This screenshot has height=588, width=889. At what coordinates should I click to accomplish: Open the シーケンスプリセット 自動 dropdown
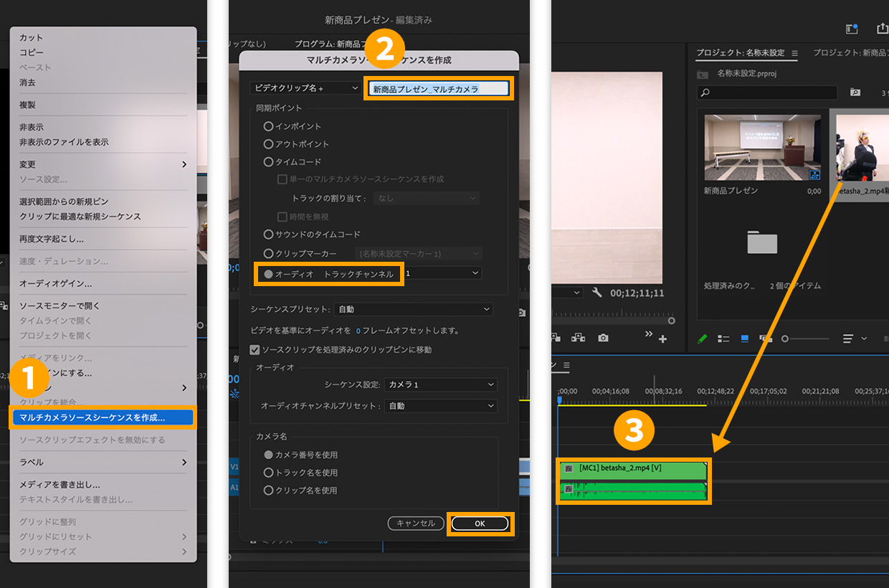tap(414, 309)
